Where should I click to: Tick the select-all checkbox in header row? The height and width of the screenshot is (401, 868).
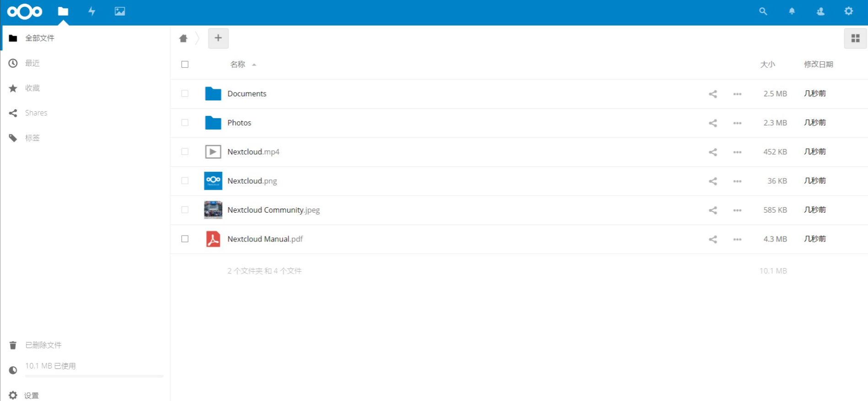click(x=185, y=65)
